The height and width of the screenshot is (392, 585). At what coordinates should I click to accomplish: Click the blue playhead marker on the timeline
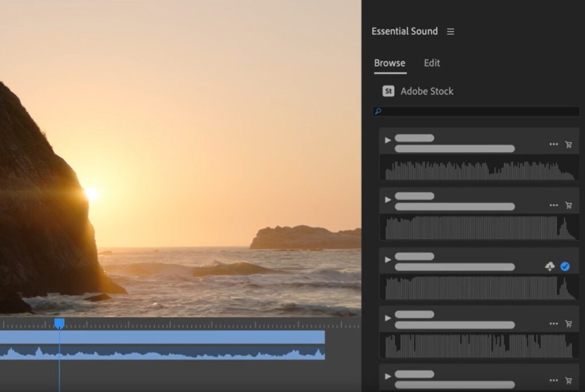click(61, 323)
